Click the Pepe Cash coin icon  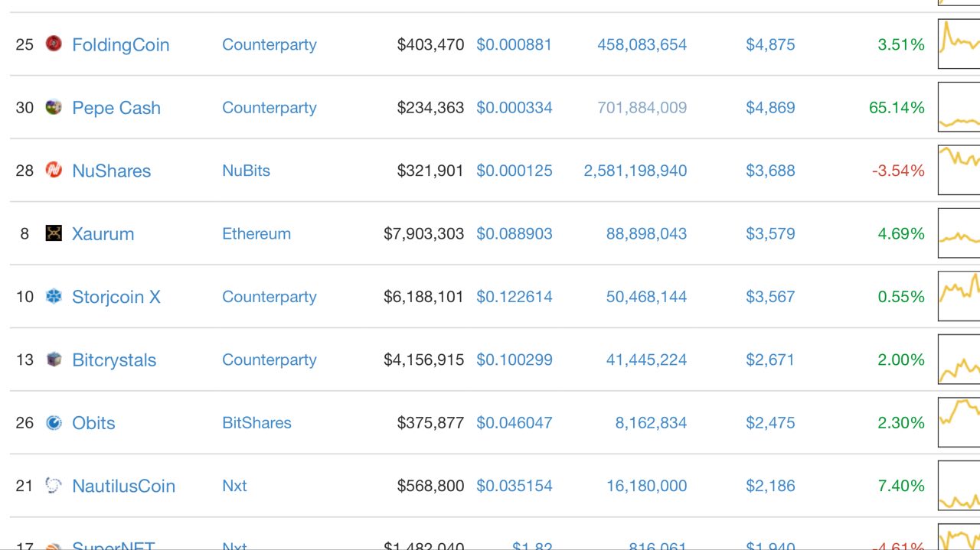[54, 107]
